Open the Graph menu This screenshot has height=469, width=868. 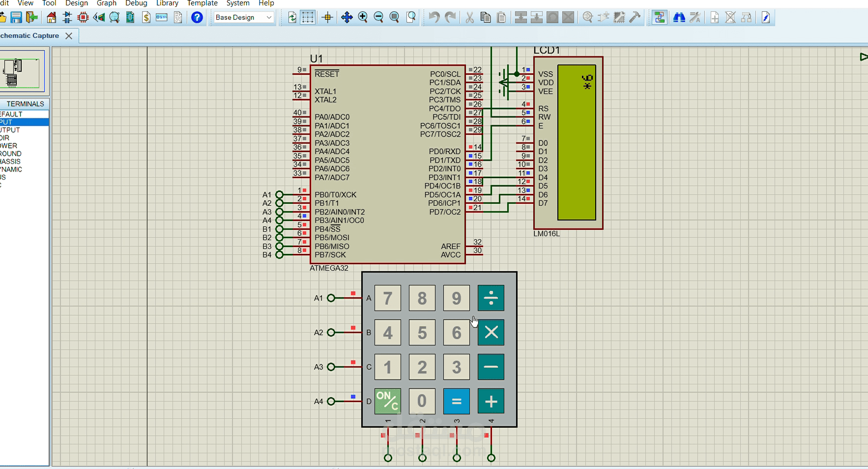[107, 3]
